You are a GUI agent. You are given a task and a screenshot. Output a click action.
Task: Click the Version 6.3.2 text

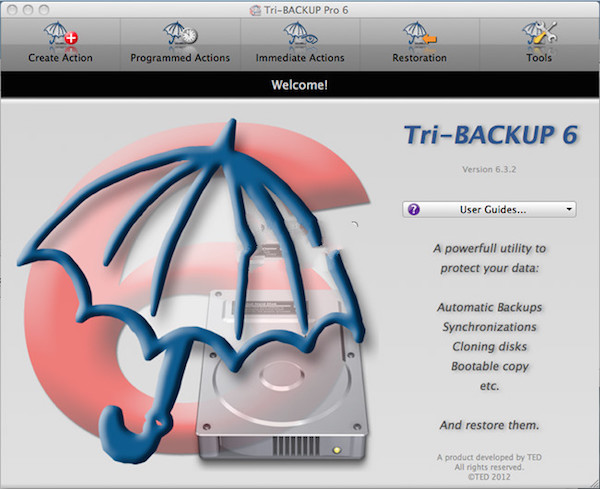(x=489, y=169)
